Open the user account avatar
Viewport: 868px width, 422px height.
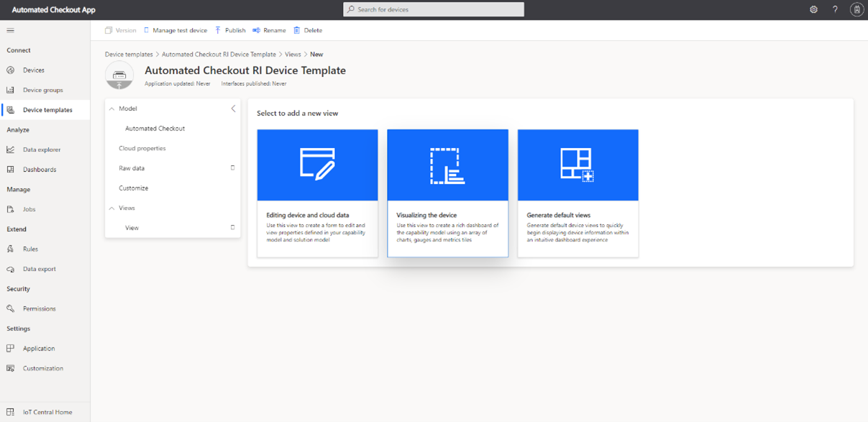tap(856, 9)
